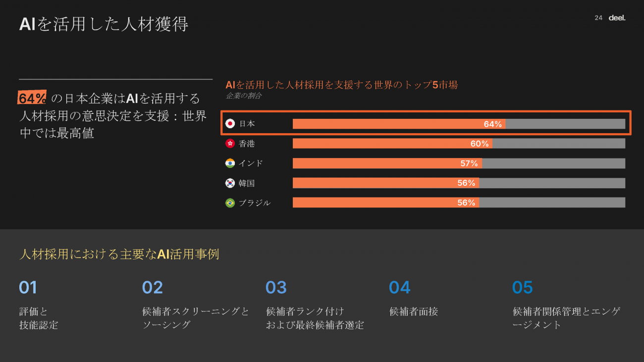Select the chart title about トップ5市場
The height and width of the screenshot is (362, 644).
pyautogui.click(x=341, y=85)
